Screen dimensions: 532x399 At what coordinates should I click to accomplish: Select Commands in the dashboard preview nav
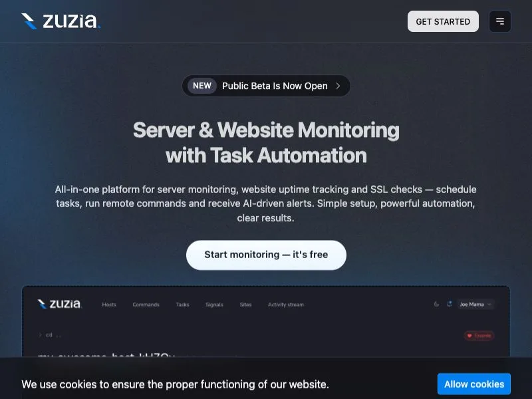click(146, 305)
